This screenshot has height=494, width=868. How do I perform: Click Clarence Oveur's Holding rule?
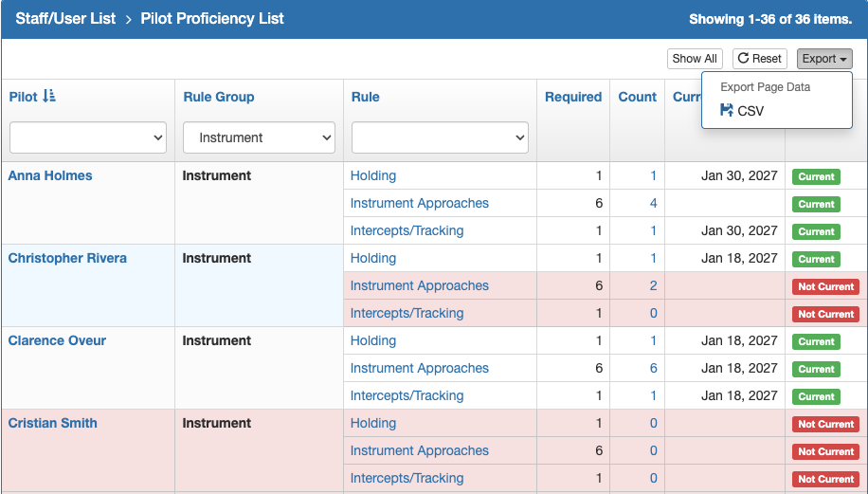(x=373, y=340)
